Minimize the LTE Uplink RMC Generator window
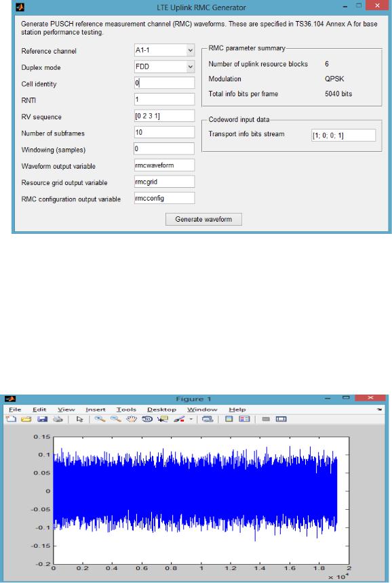Viewport: 392px width, 583px height. (x=345, y=7)
